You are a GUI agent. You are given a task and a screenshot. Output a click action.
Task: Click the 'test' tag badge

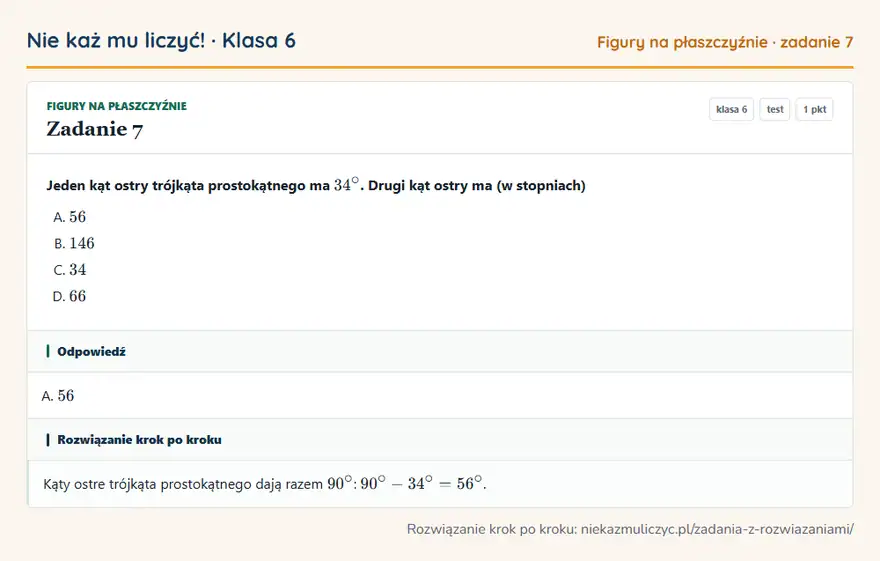point(774,109)
